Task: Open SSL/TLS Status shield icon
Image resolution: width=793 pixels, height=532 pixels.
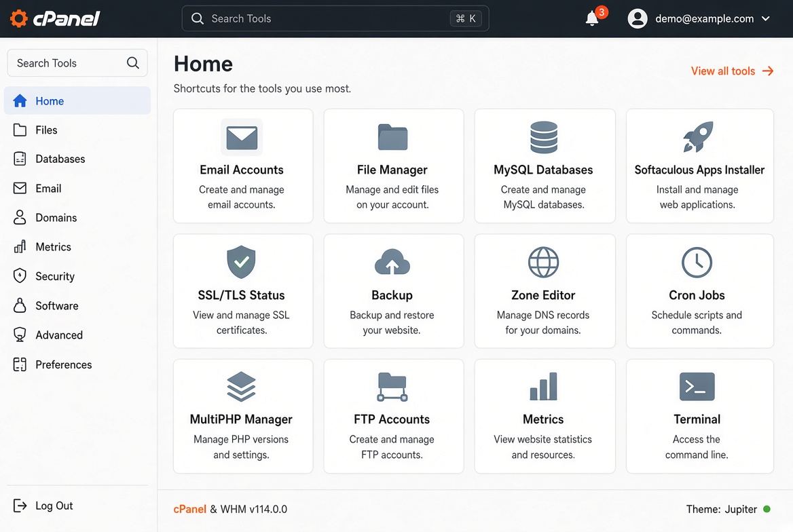Action: click(241, 262)
